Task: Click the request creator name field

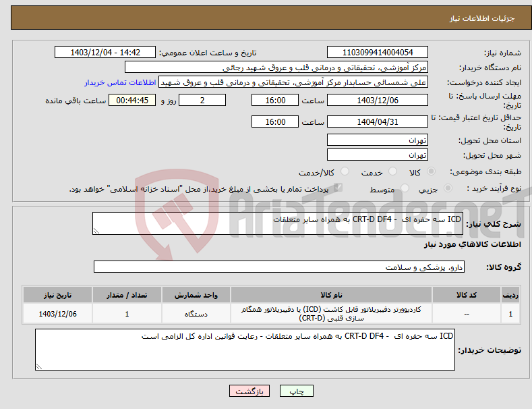Action: [x=293, y=82]
